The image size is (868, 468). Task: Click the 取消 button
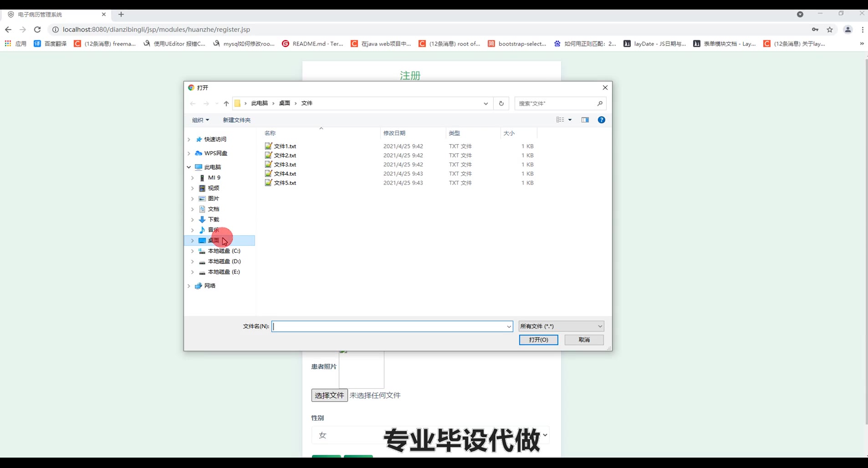click(584, 340)
